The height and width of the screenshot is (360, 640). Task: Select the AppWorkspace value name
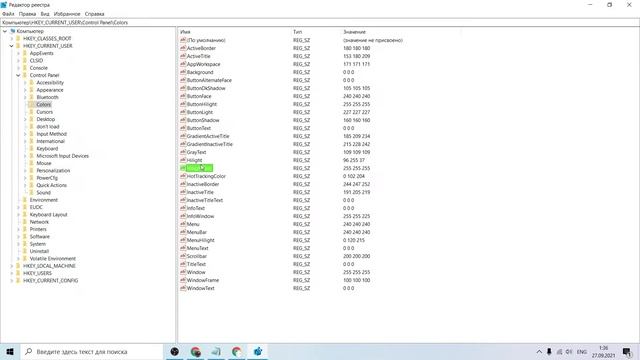[203, 64]
